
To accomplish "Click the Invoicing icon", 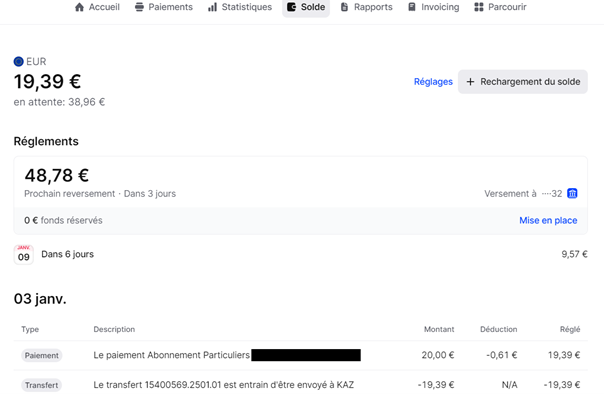I will (x=412, y=7).
